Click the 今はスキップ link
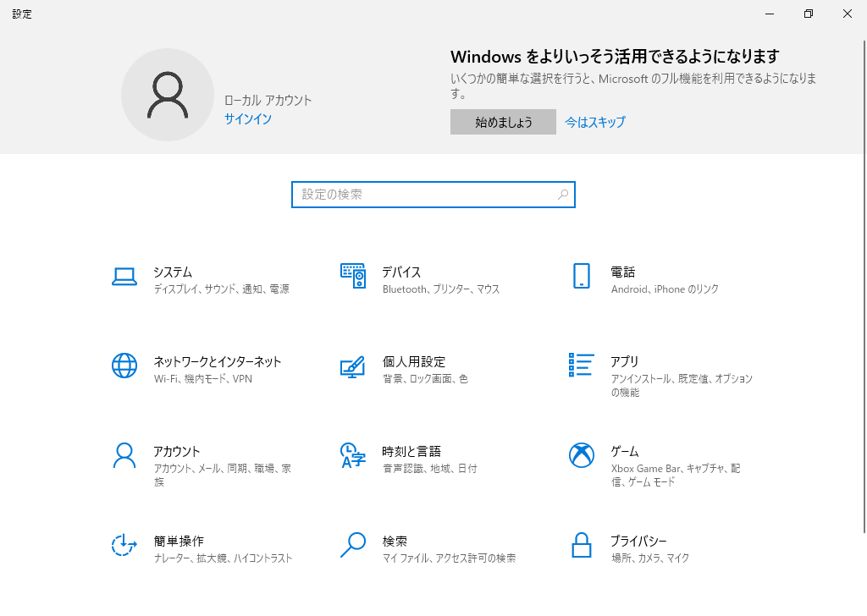867x616 pixels. tap(595, 122)
